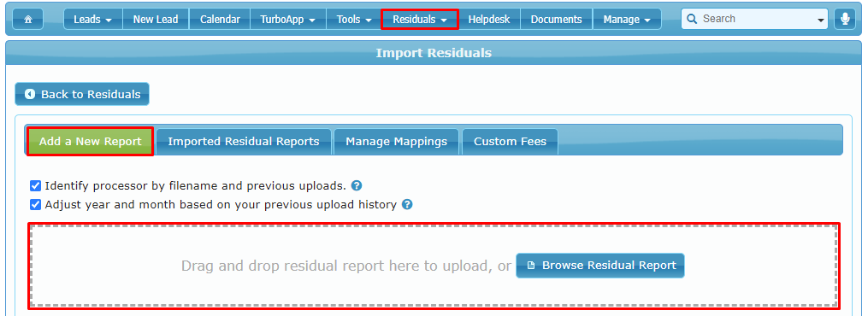
Task: Open the Helpdesk menu item
Action: pos(489,20)
